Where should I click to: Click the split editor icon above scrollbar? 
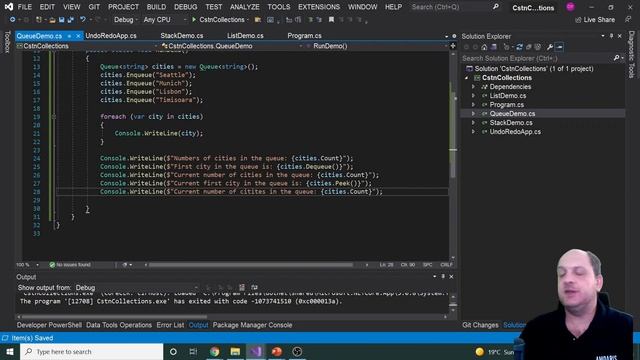(453, 46)
